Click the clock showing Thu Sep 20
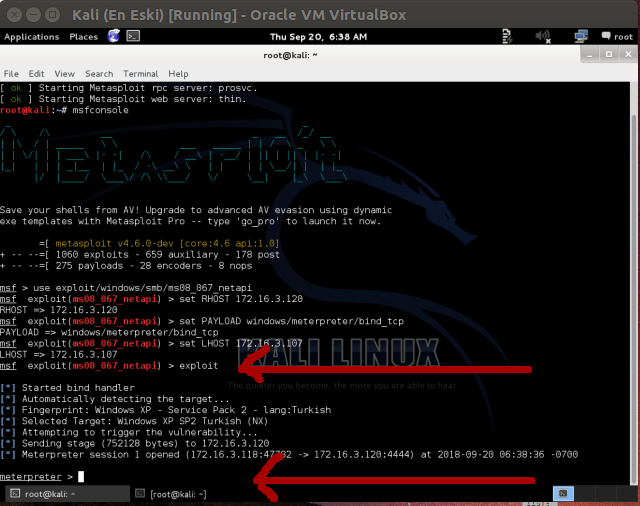Image resolution: width=640 pixels, height=506 pixels. click(318, 37)
